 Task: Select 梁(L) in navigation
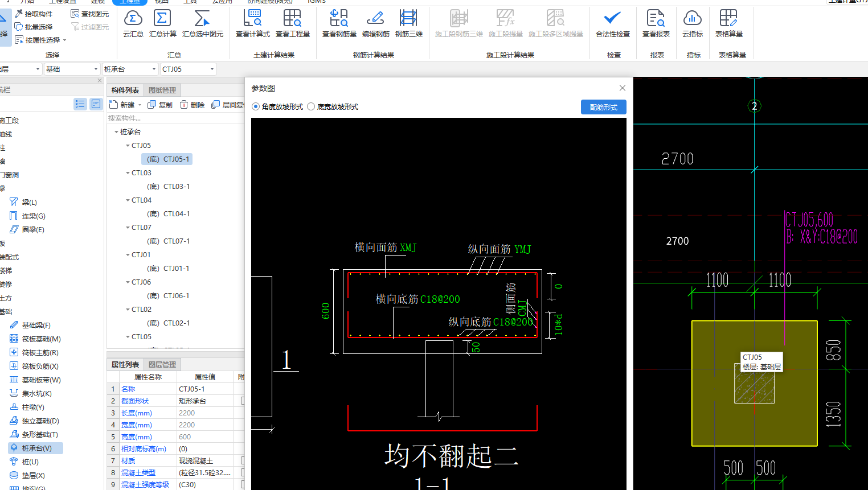23,202
